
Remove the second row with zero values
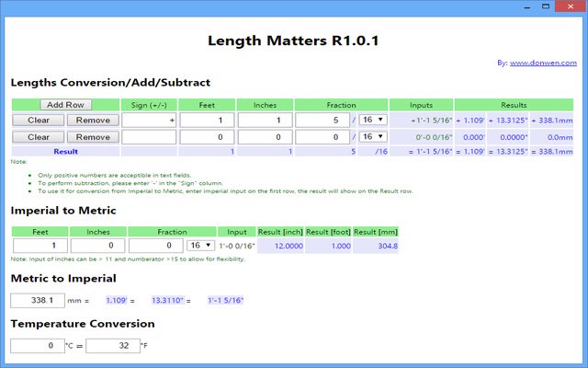(93, 137)
